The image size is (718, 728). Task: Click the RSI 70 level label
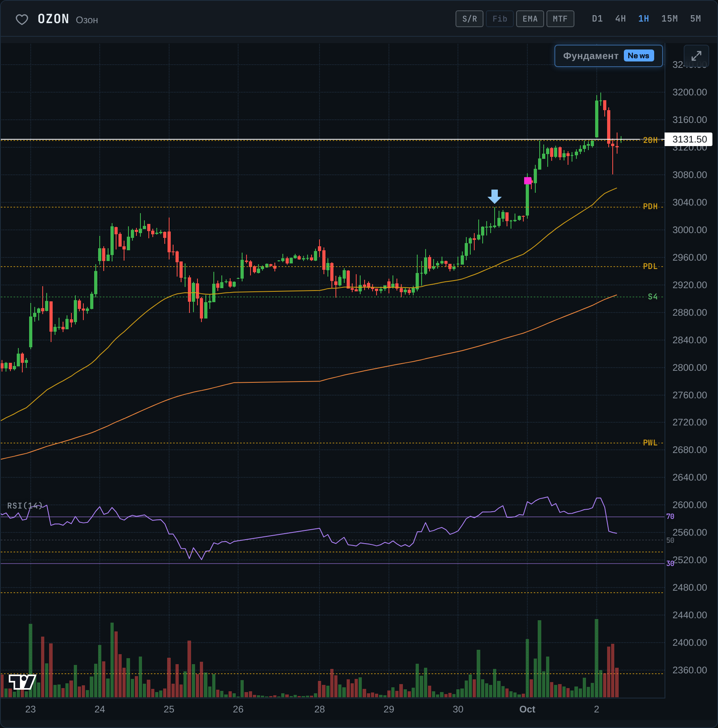click(670, 516)
